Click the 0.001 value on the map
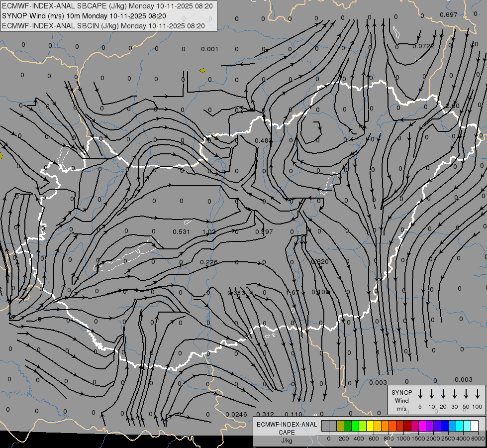Screen dimensions: 487x448 click(x=209, y=49)
